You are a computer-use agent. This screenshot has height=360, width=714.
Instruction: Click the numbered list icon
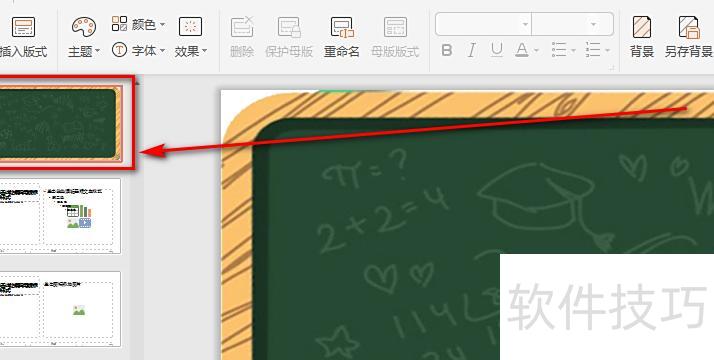pos(593,50)
